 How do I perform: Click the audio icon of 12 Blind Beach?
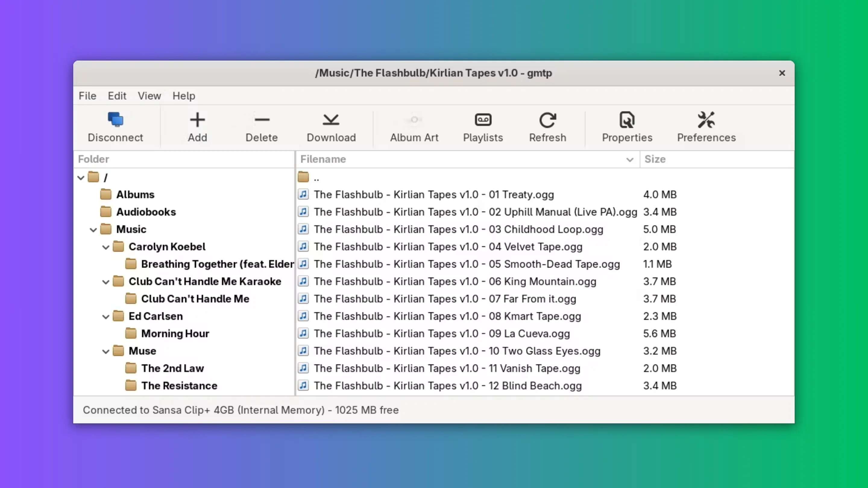point(303,386)
